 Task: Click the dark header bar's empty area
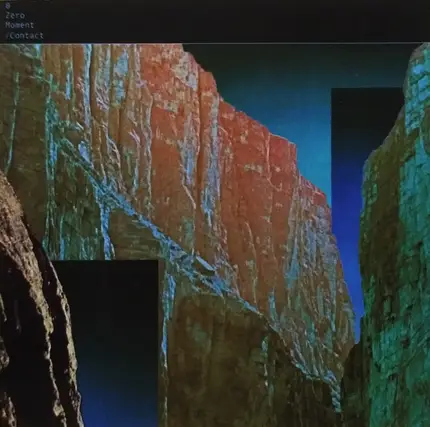click(x=233, y=21)
